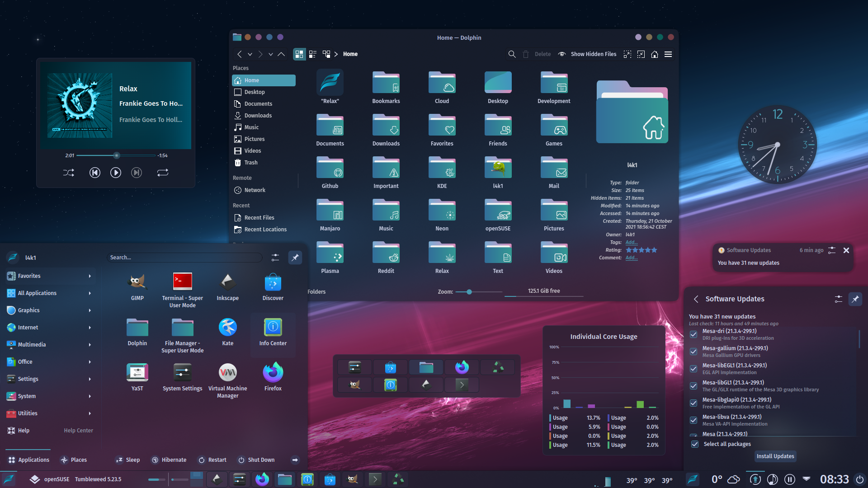
Task: Adjust the media player playback position slider
Action: tap(116, 155)
